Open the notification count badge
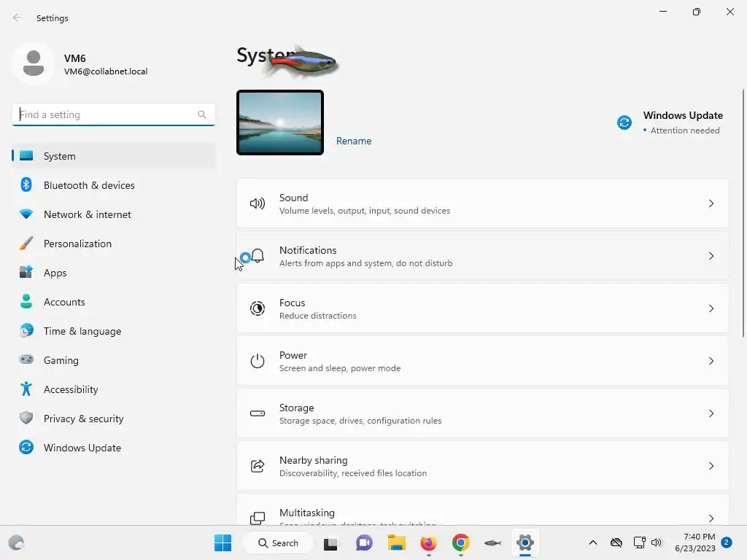The image size is (747, 560). coord(727,542)
